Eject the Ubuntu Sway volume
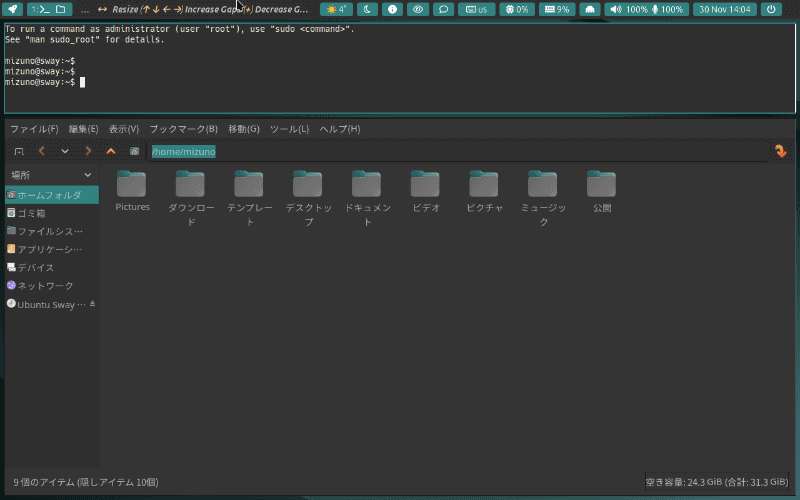The width and height of the screenshot is (800, 500). tap(92, 304)
